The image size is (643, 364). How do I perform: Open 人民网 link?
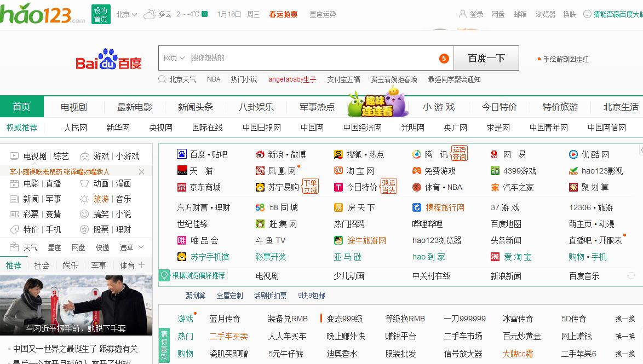(76, 128)
